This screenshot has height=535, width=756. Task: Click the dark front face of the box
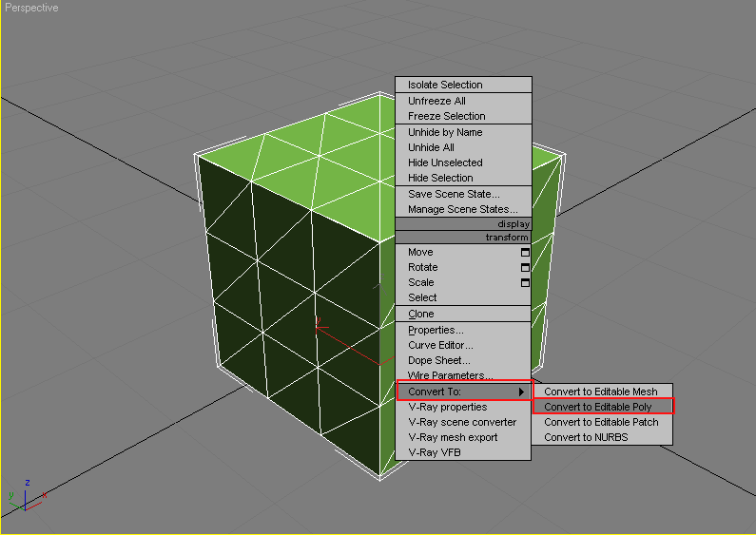coord(289,309)
